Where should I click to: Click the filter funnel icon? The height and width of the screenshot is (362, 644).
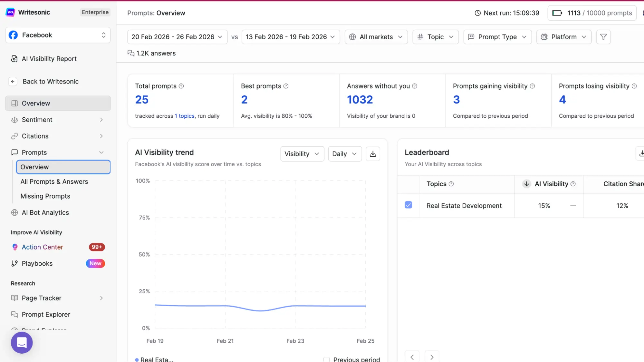pyautogui.click(x=603, y=37)
